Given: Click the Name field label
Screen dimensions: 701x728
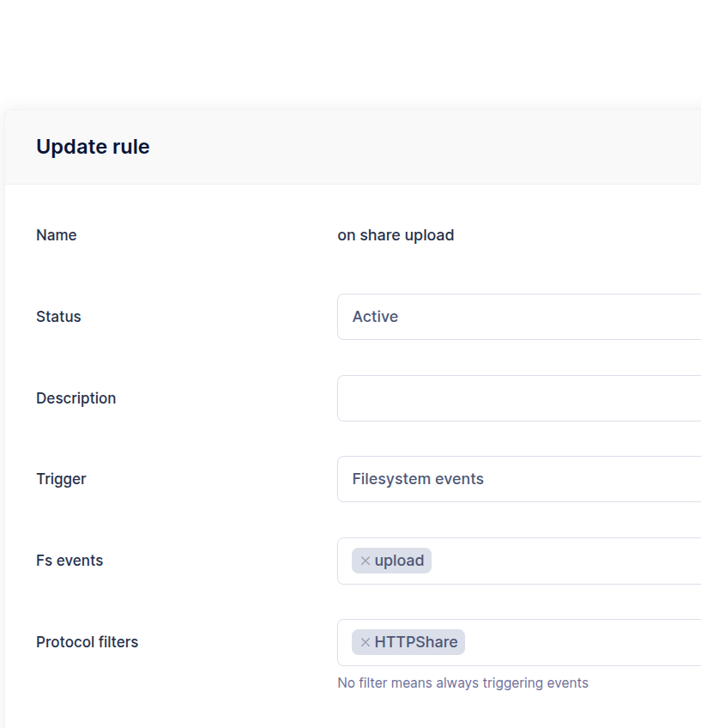Looking at the screenshot, I should [x=57, y=235].
